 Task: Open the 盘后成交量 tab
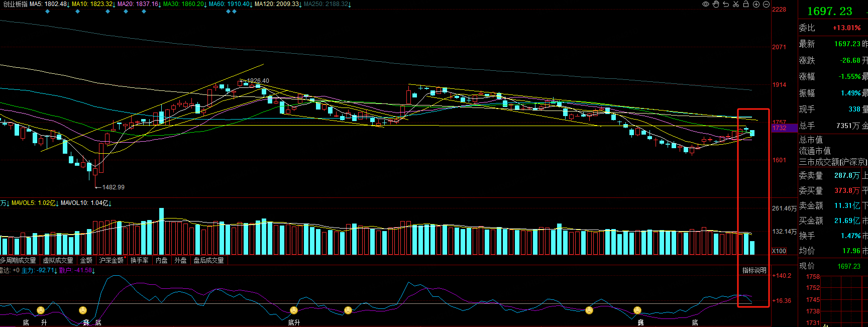(x=208, y=260)
